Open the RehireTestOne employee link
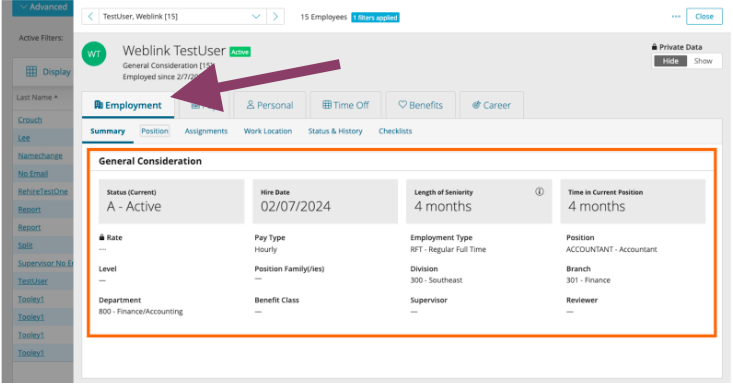 click(x=43, y=191)
